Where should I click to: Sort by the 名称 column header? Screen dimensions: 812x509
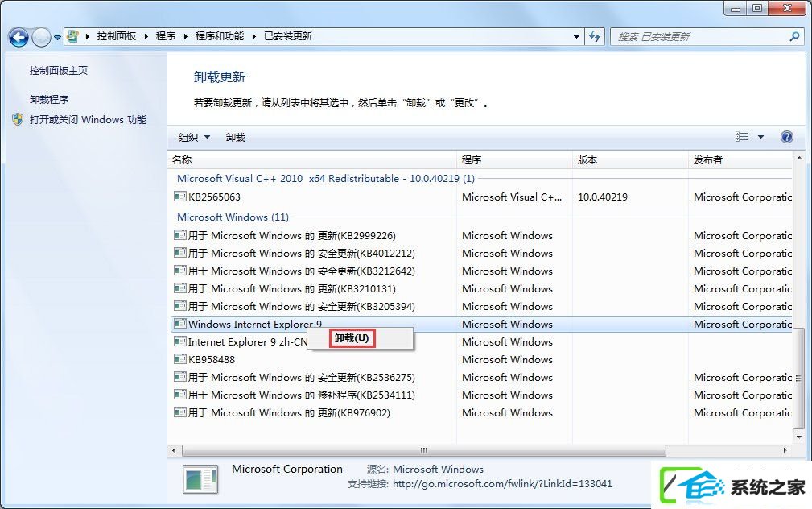[311, 160]
